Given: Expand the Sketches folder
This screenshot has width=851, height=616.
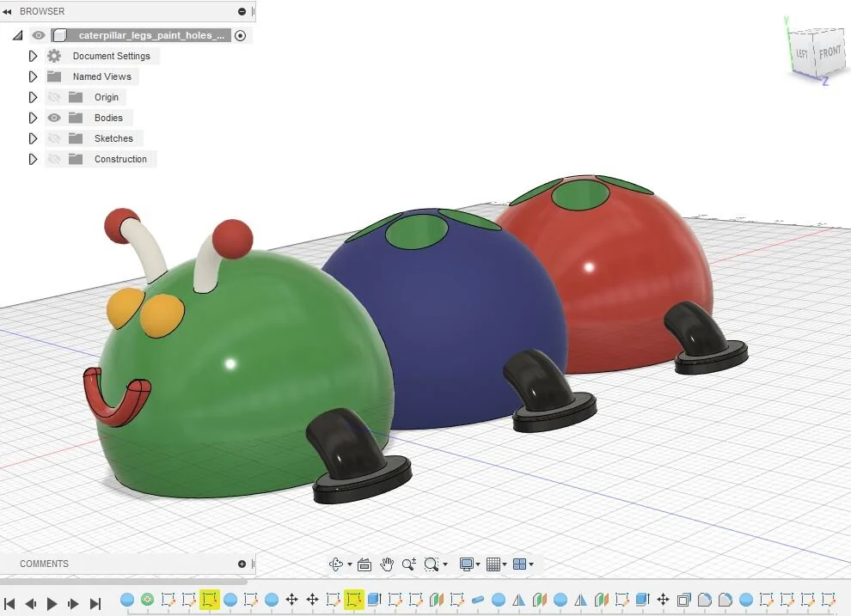Looking at the screenshot, I should (x=33, y=138).
